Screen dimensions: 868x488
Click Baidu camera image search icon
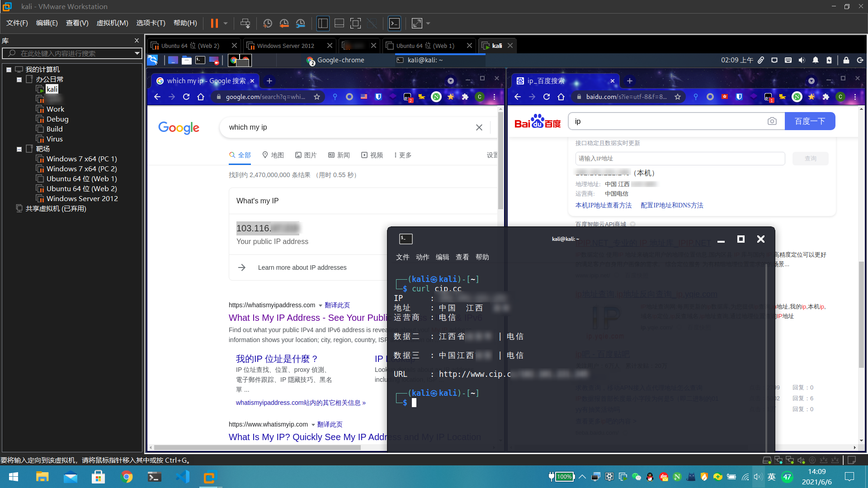(772, 121)
